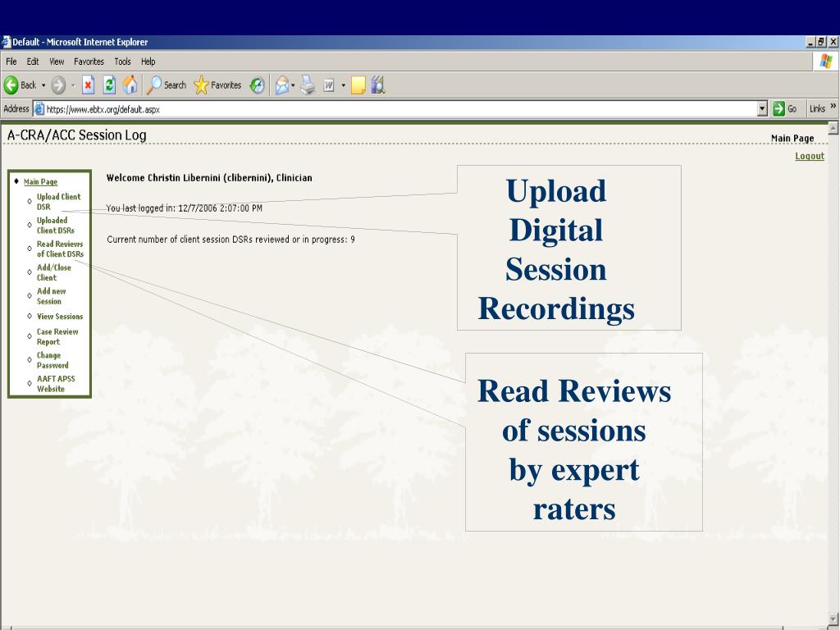Print the page with printer icon
This screenshot has height=630, width=840.
point(308,84)
